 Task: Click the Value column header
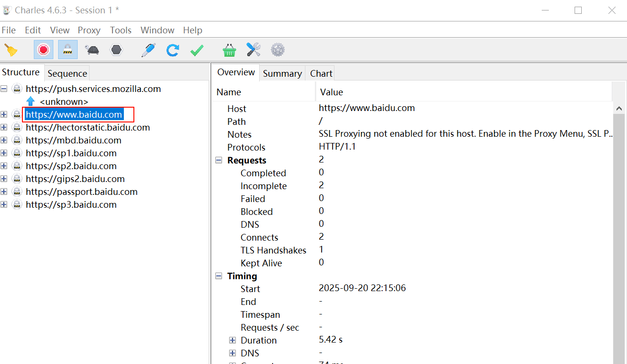click(464, 92)
